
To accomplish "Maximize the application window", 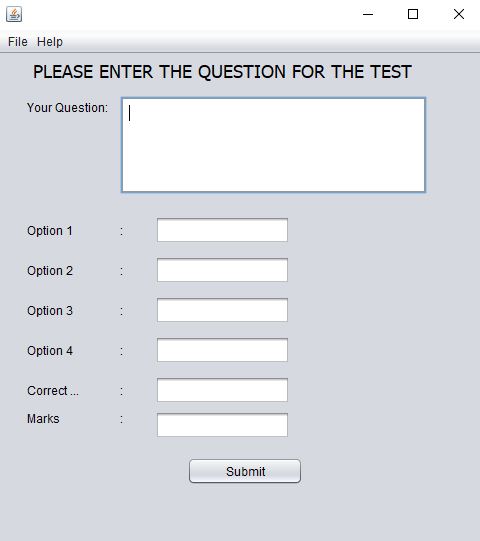I will tap(413, 14).
